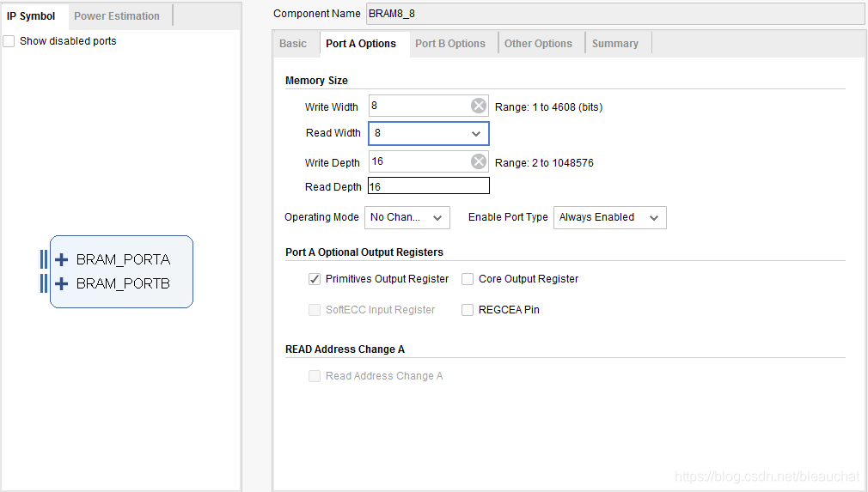Viewport: 868px width, 492px height.
Task: Click the Component Name input field
Action: 615,14
